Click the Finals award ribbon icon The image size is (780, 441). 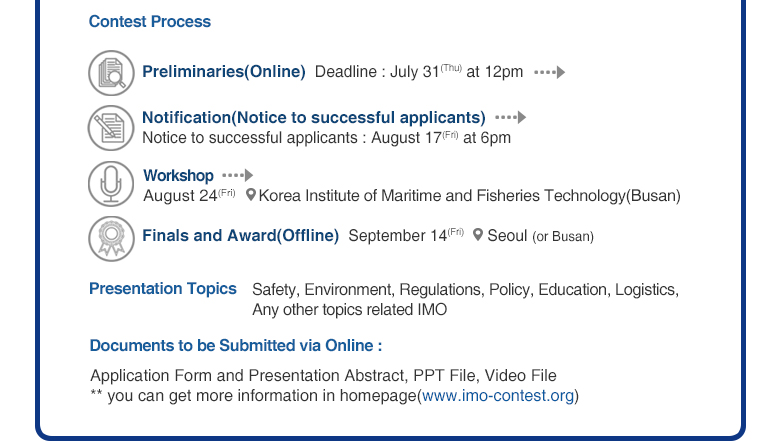(111, 239)
